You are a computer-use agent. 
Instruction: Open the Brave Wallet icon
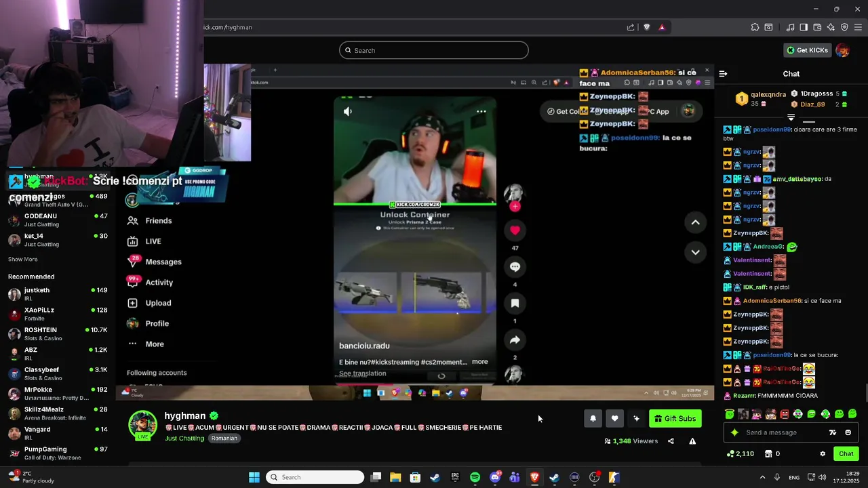(x=817, y=27)
